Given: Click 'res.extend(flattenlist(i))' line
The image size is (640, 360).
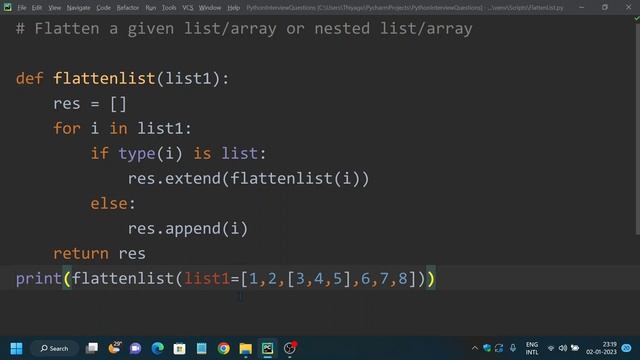Looking at the screenshot, I should coord(249,178).
